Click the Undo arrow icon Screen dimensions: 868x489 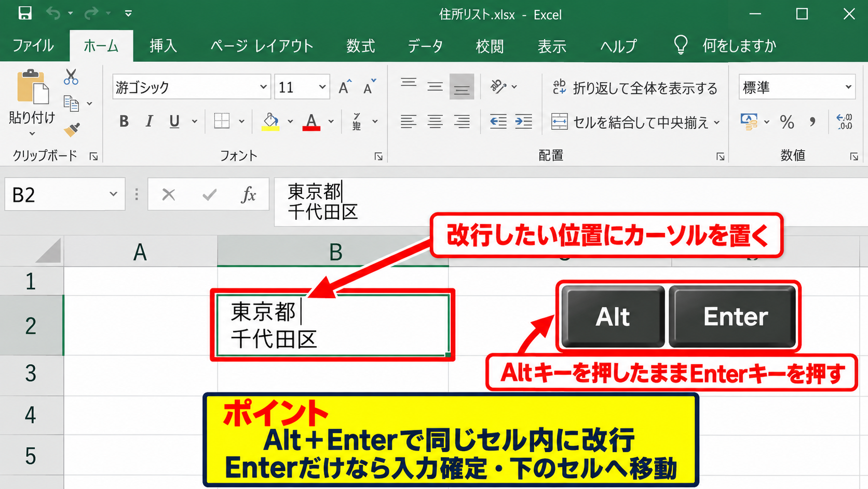click(53, 13)
